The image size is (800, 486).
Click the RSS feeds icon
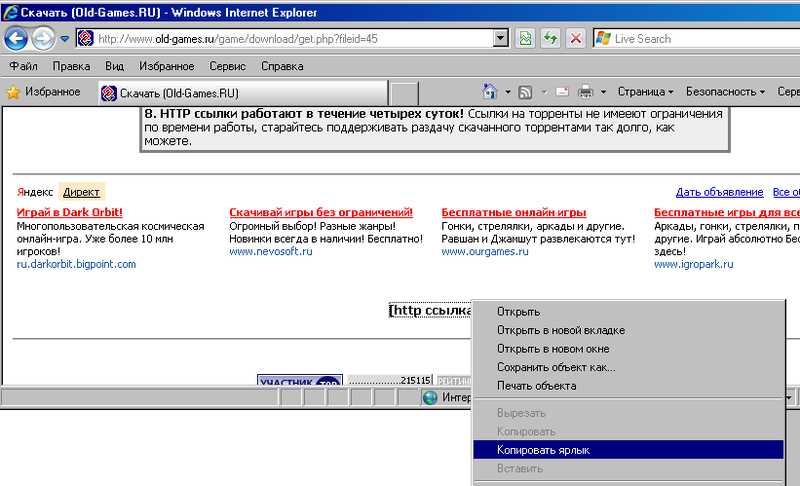[525, 92]
